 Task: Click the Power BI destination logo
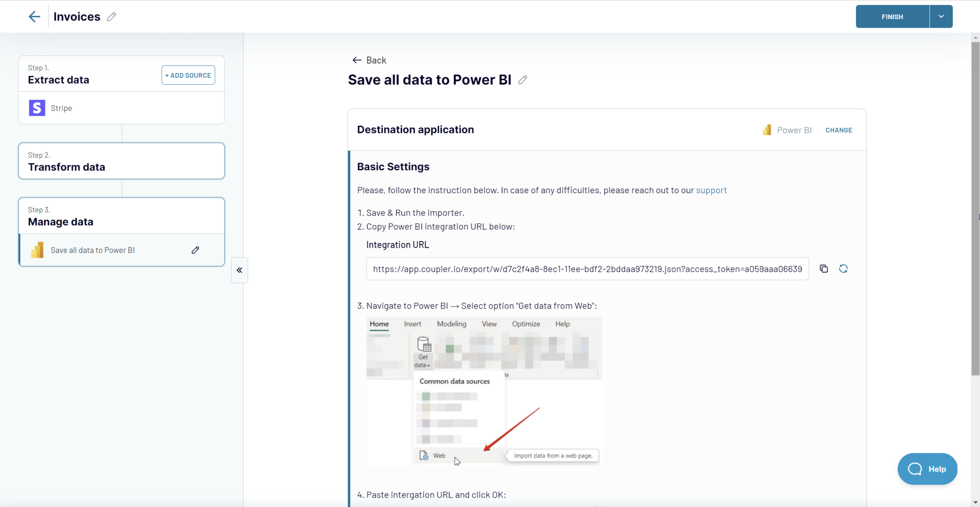click(x=767, y=130)
